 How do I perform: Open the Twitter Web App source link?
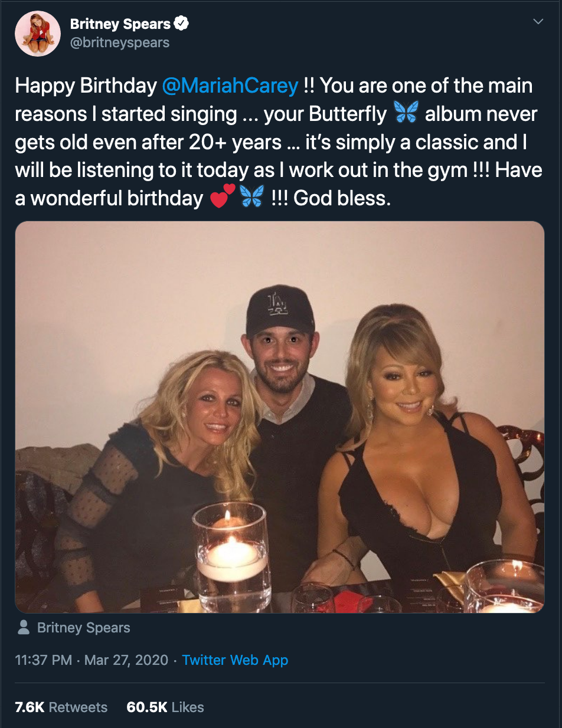pyautogui.click(x=235, y=660)
